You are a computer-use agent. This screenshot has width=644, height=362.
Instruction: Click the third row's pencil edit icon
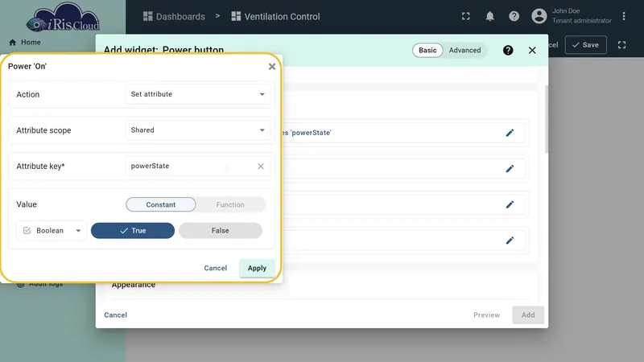tap(510, 204)
